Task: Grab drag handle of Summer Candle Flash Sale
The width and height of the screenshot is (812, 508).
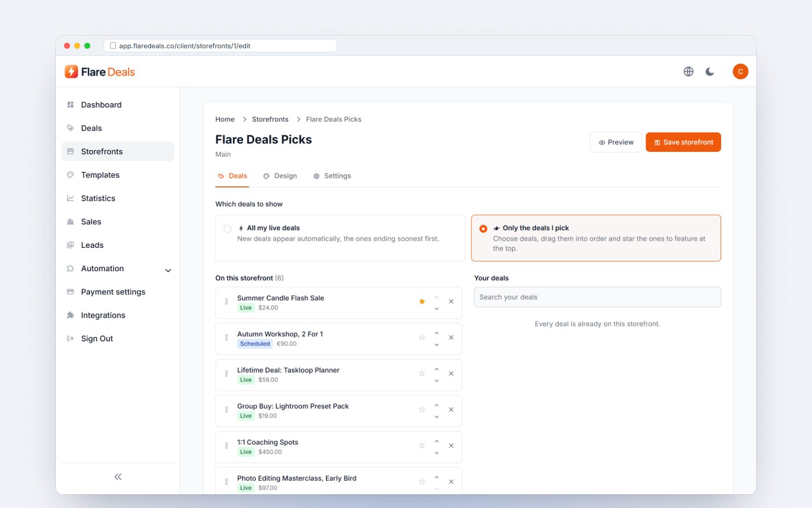Action: point(226,301)
